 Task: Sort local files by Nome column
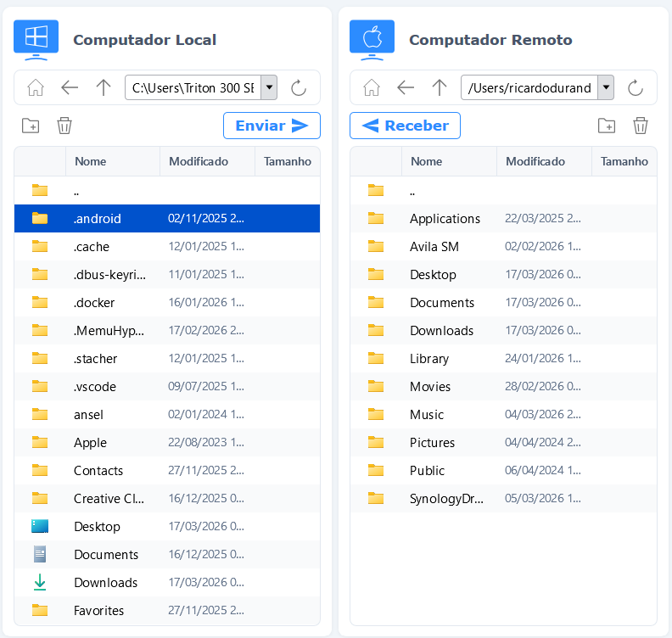[113, 161]
